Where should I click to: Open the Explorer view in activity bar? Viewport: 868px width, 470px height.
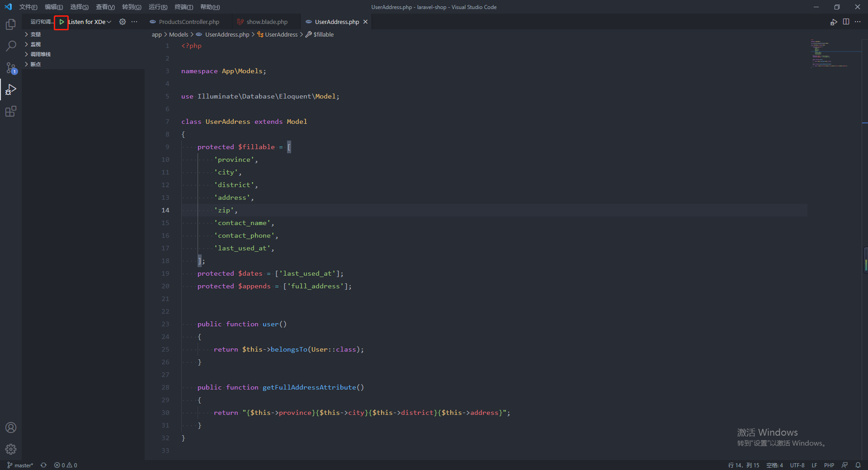[x=11, y=24]
